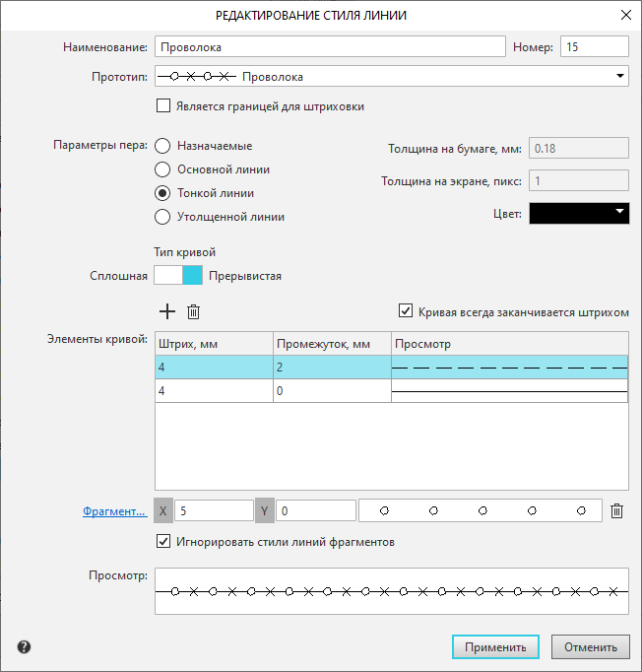The width and height of the screenshot is (642, 672).
Task: Toggle 'Игнорировать стили линий фрагментов' checkbox
Action: pyautogui.click(x=163, y=541)
